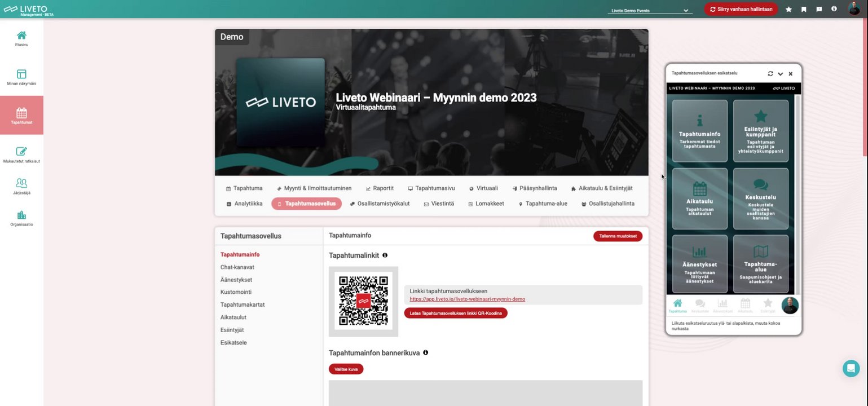The height and width of the screenshot is (406, 868).
Task: Open Mukautetut ratkaisut in the sidebar
Action: [21, 155]
